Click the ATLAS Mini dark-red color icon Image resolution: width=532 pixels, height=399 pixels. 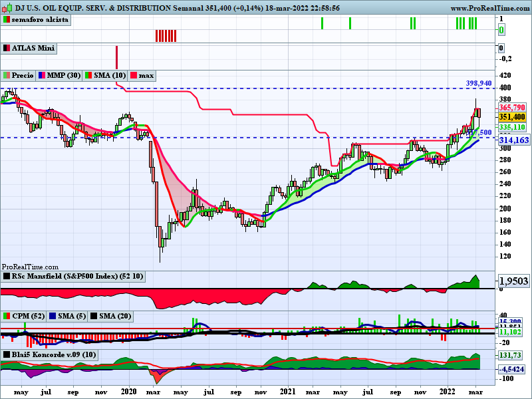pos(7,48)
